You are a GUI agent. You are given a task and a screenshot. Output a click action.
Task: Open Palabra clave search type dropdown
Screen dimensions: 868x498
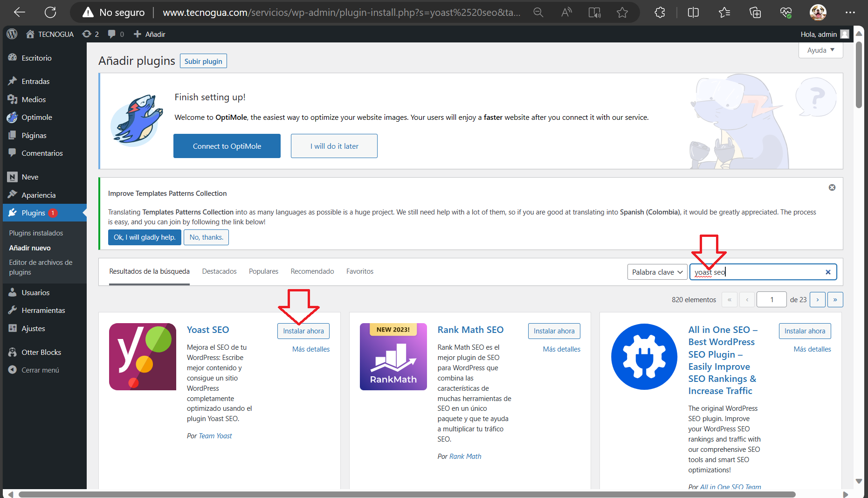[x=657, y=272]
